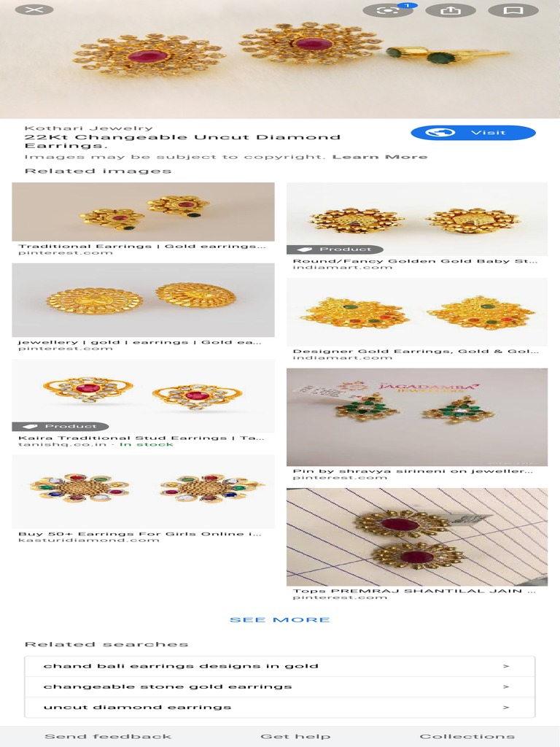The image size is (560, 747).
Task: Open Tops Premraj Shantilal Jain pin
Action: 416,536
